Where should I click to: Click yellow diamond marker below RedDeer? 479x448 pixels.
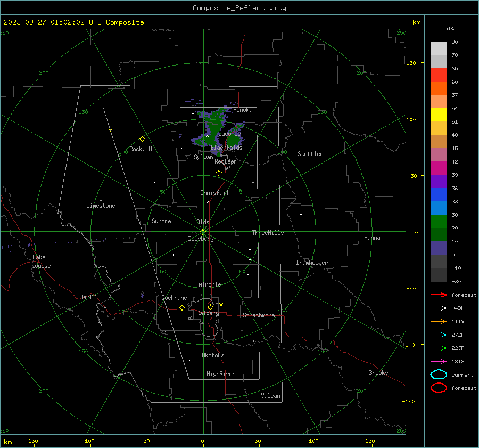219,173
